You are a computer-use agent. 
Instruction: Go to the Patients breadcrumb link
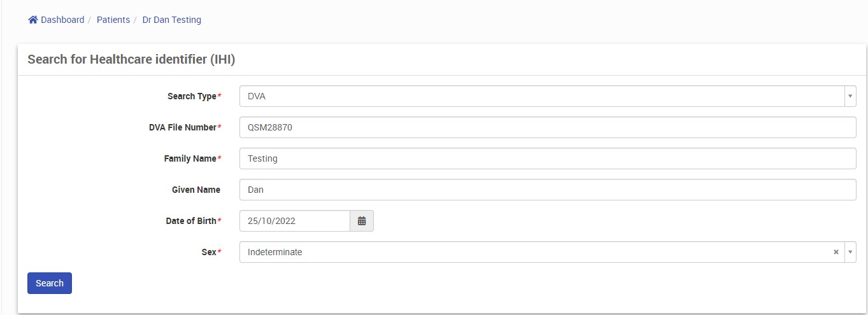pyautogui.click(x=113, y=20)
